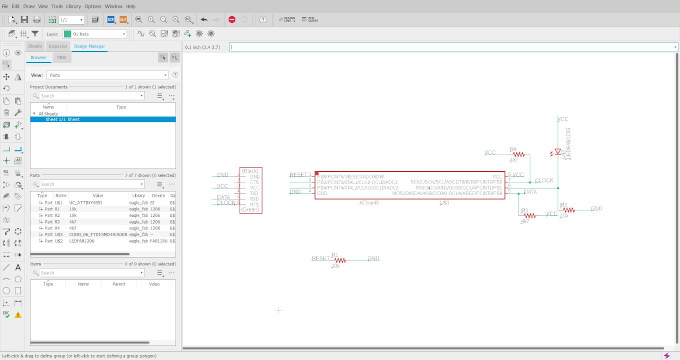This screenshot has height=360, width=680.
Task: Click the Parts list horizontal scrollbar
Action: [80, 254]
